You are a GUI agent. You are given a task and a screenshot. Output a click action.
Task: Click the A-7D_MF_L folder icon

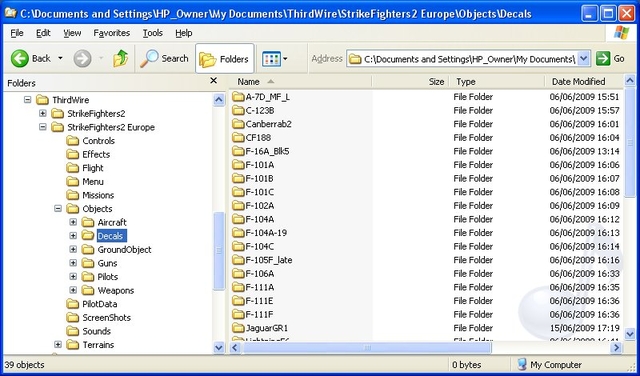(x=238, y=97)
